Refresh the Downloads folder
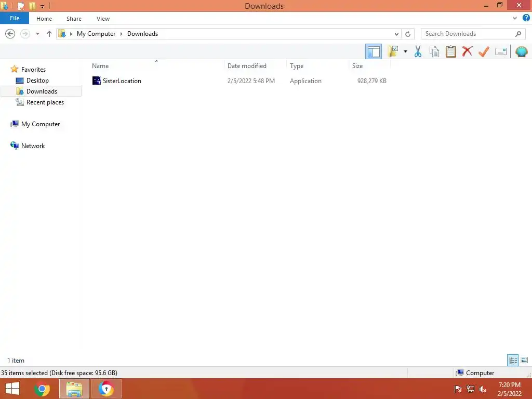 point(408,34)
